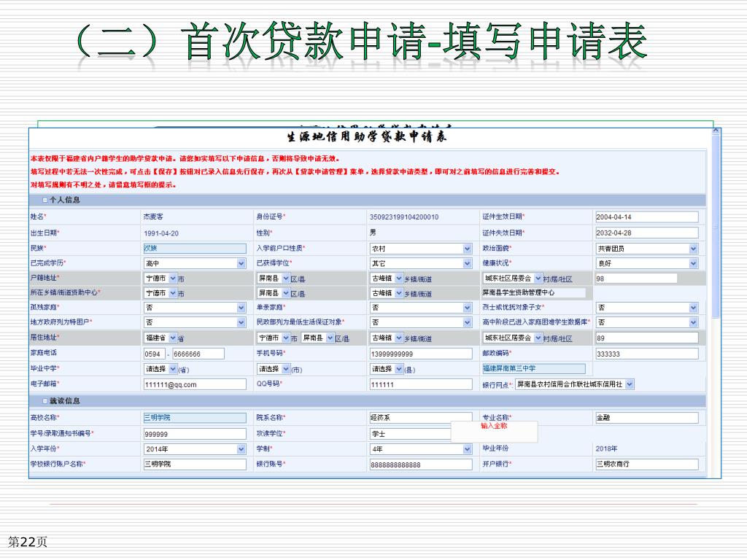Collapse the 就读信息 section
The height and width of the screenshot is (560, 747).
coord(45,402)
